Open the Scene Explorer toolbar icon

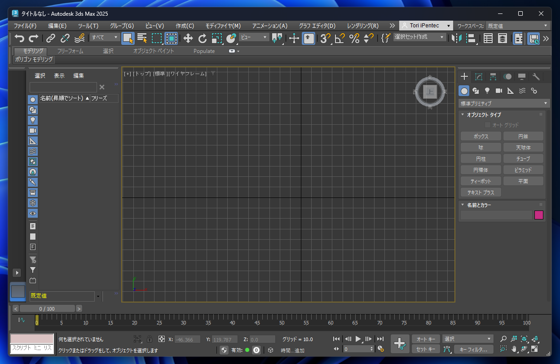[488, 38]
